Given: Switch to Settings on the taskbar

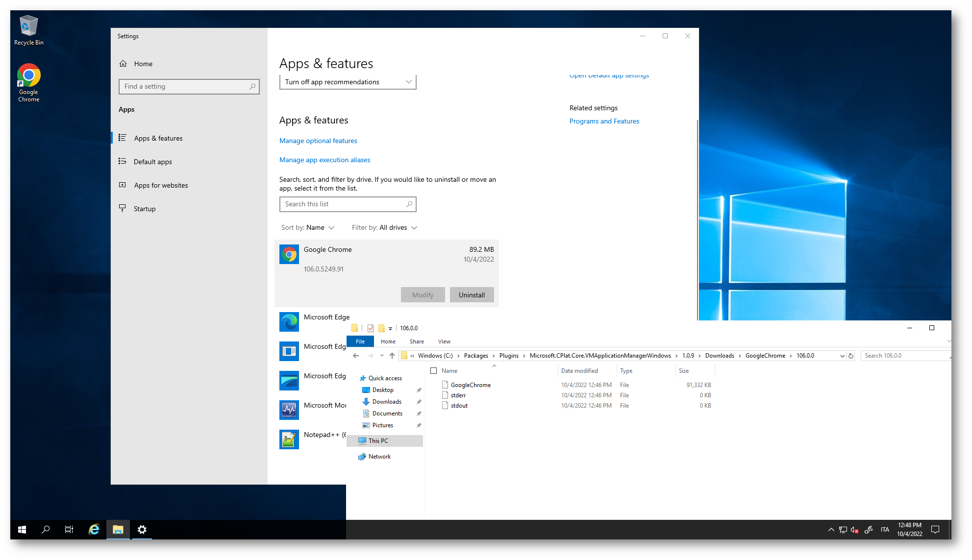Looking at the screenshot, I should [142, 529].
